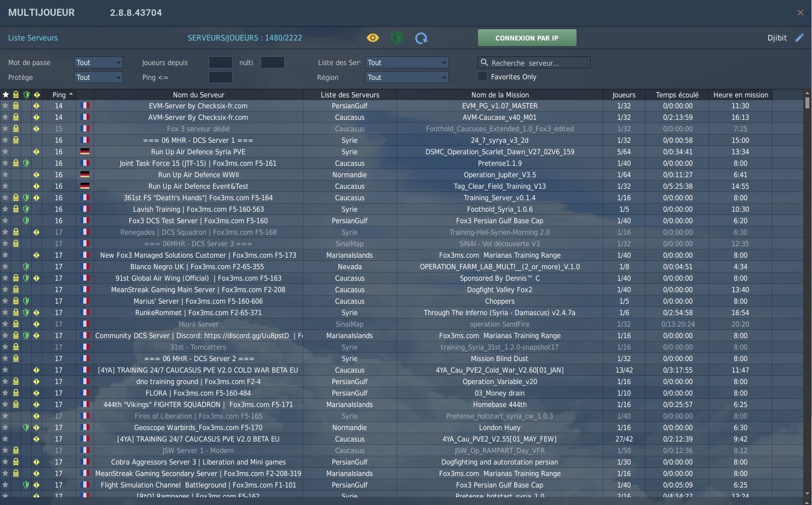The height and width of the screenshot is (505, 812).
Task: Favorite the 444th Vikings FIGHTER SQUADRON star
Action: click(x=5, y=404)
